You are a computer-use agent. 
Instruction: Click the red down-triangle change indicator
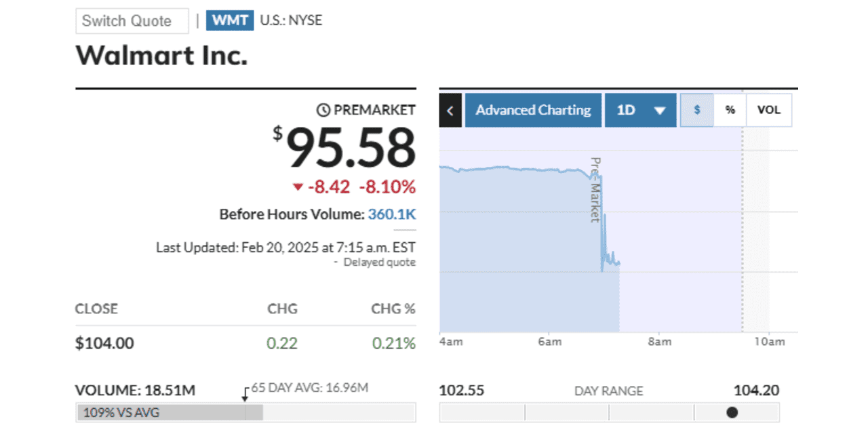(x=298, y=187)
